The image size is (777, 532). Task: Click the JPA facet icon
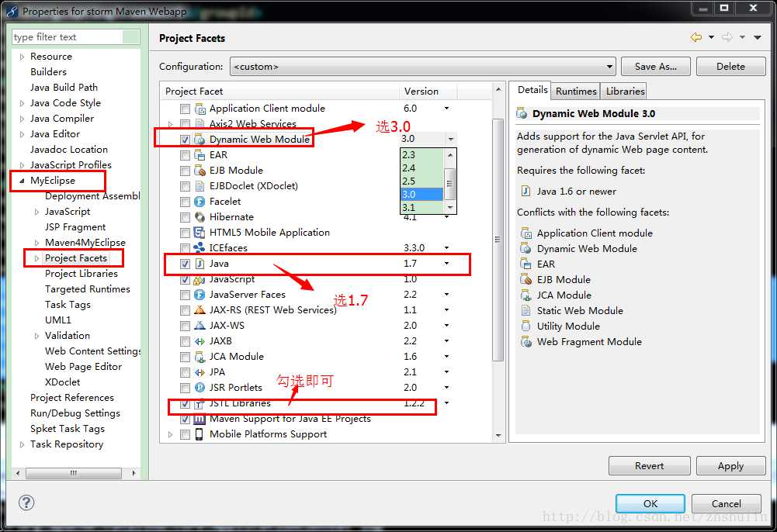point(199,372)
